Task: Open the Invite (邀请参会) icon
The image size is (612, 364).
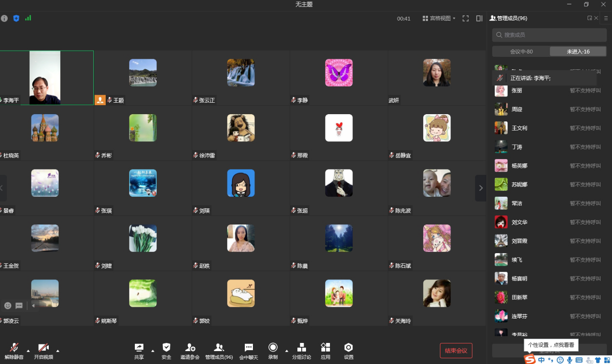Action: tap(190, 351)
